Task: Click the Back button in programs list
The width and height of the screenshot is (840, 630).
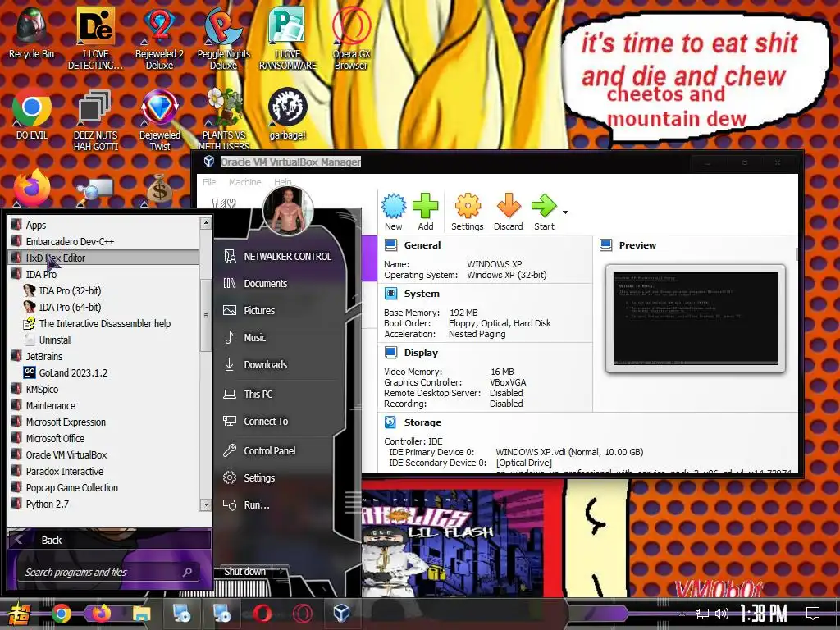Action: pyautogui.click(x=109, y=540)
